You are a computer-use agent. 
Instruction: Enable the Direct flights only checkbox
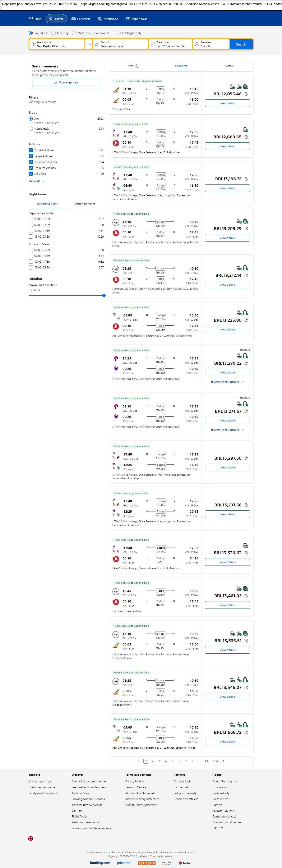(115, 33)
